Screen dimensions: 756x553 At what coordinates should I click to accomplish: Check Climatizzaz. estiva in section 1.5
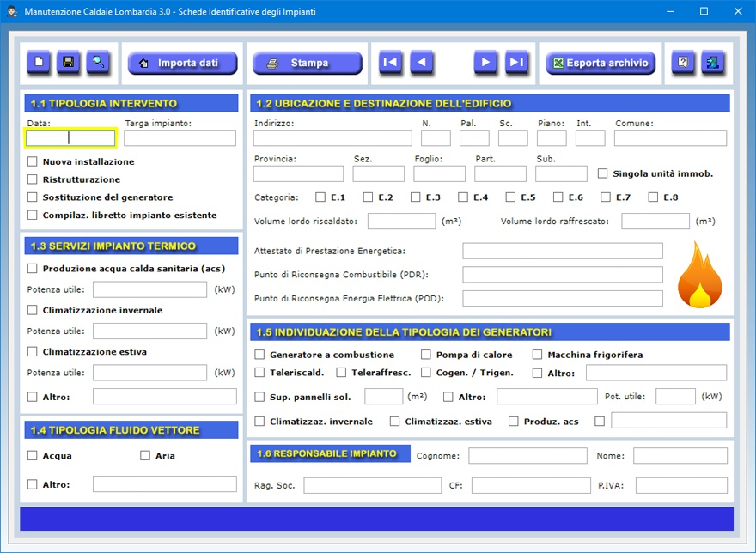(x=394, y=422)
